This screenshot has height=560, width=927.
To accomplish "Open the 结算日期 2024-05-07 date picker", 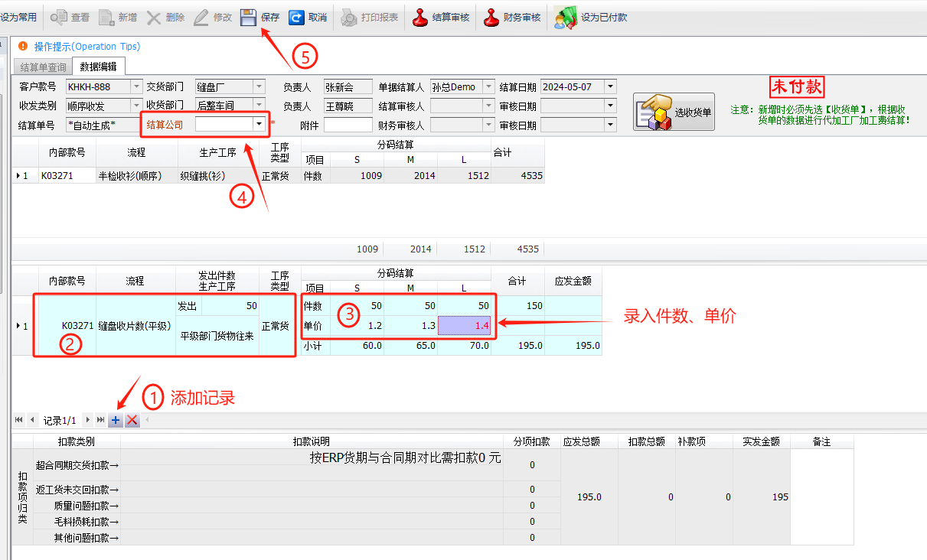I will 610,86.
